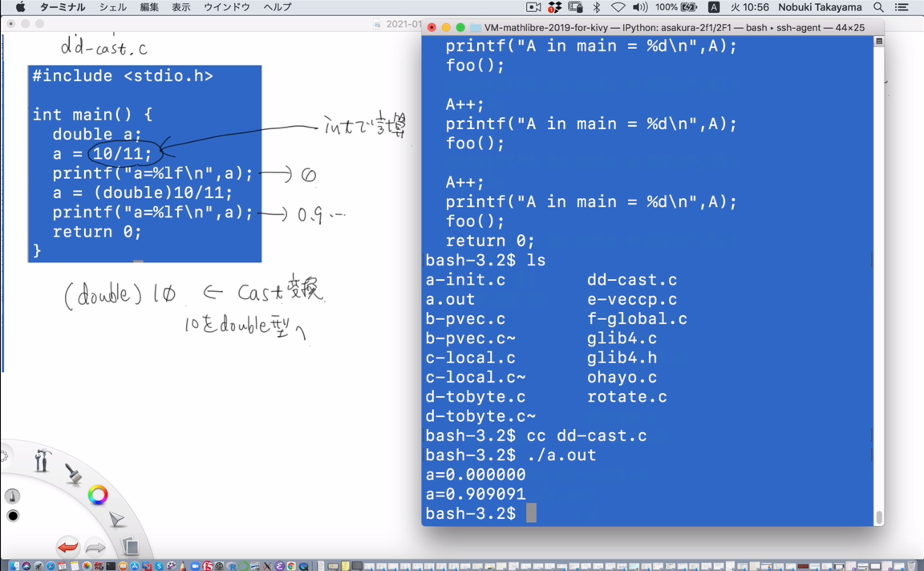Click the terminal cursor at the last prompt
Image resolution: width=924 pixels, height=571 pixels.
pyautogui.click(x=531, y=513)
